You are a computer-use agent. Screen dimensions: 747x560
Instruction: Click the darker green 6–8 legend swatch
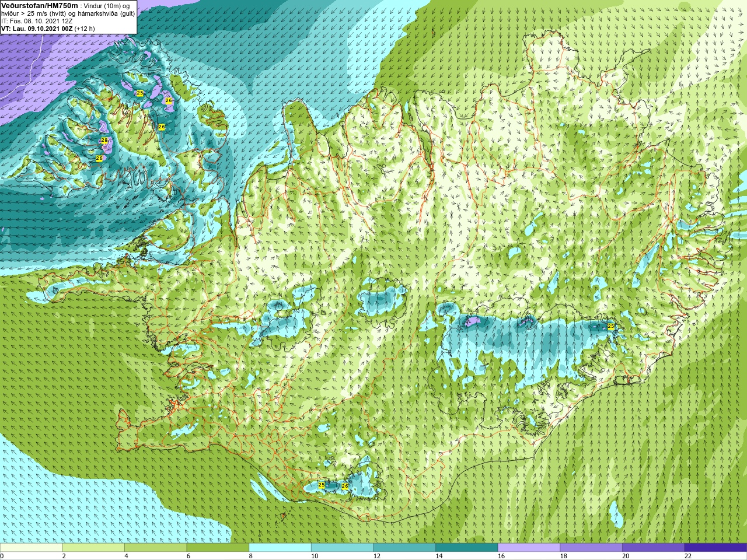(218, 548)
